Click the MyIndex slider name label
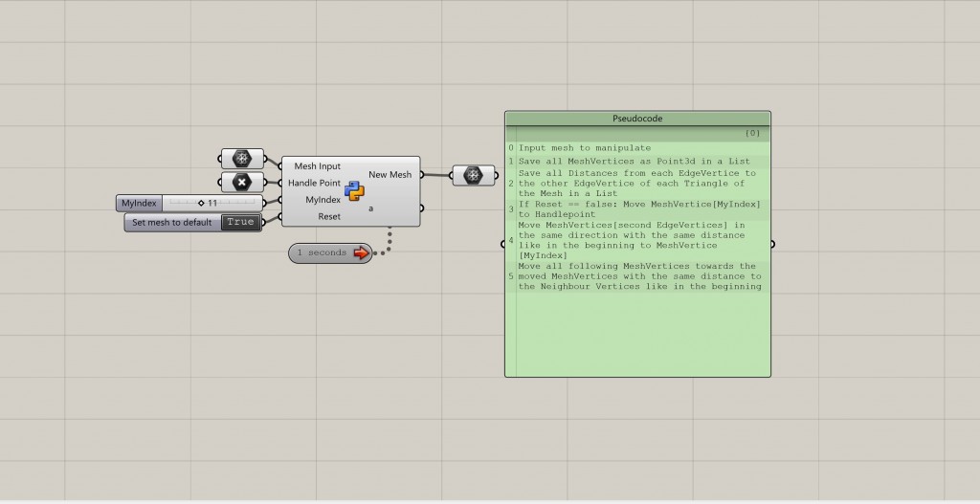 (139, 203)
